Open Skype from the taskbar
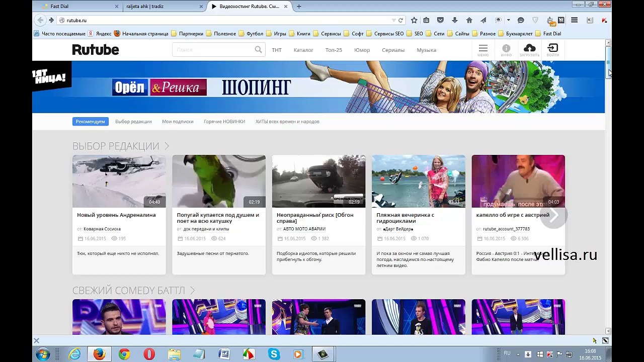This screenshot has height=362, width=644. pyautogui.click(x=274, y=354)
